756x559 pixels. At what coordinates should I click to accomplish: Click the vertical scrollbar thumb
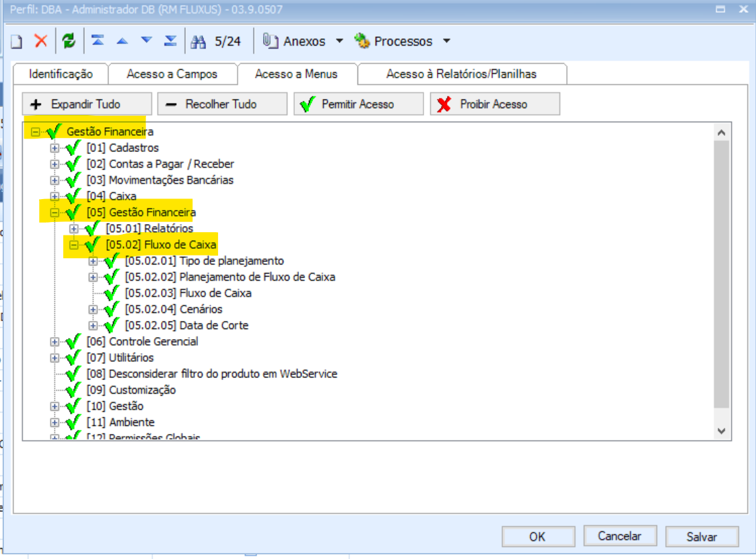[721, 274]
